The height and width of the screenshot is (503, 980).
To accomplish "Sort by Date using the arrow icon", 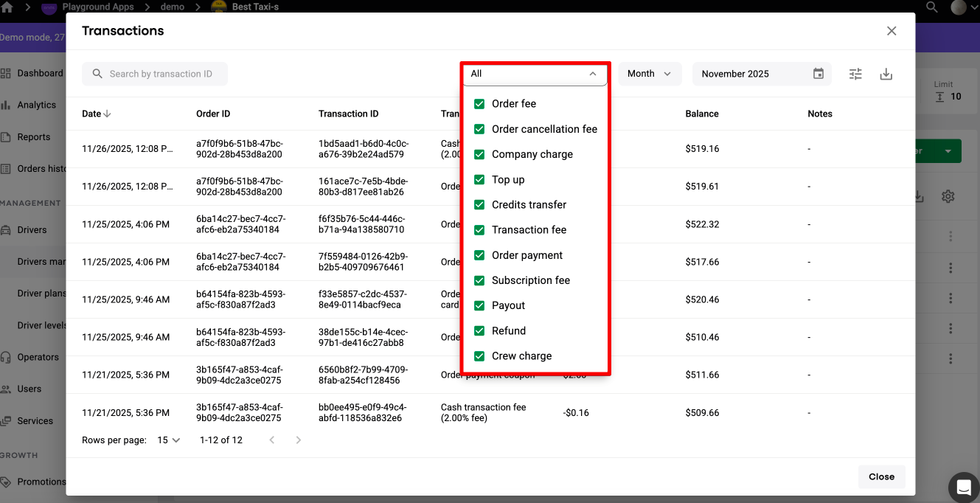I will point(107,114).
